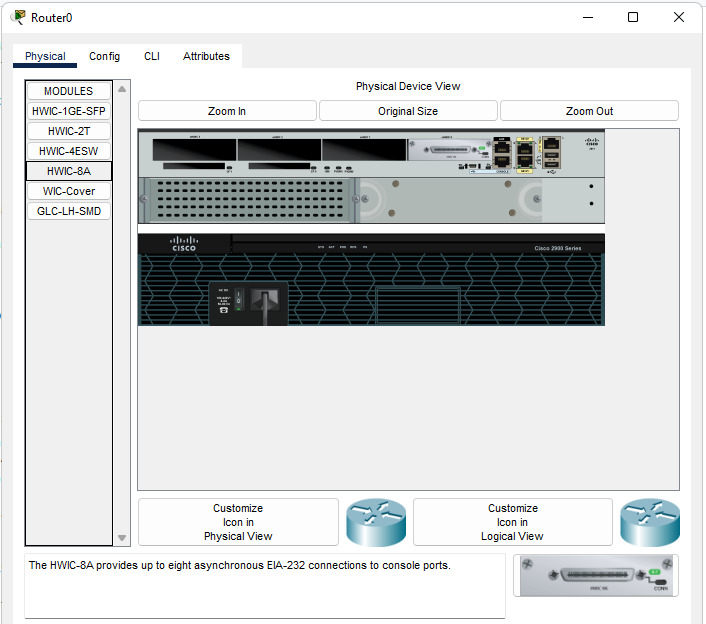Click the MODULES list header

[x=68, y=91]
